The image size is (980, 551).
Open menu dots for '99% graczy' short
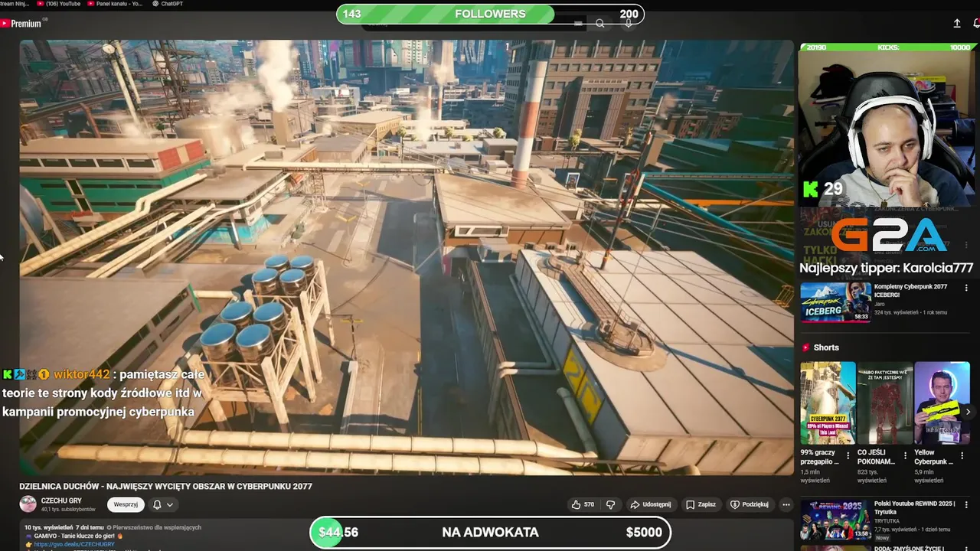coord(849,455)
